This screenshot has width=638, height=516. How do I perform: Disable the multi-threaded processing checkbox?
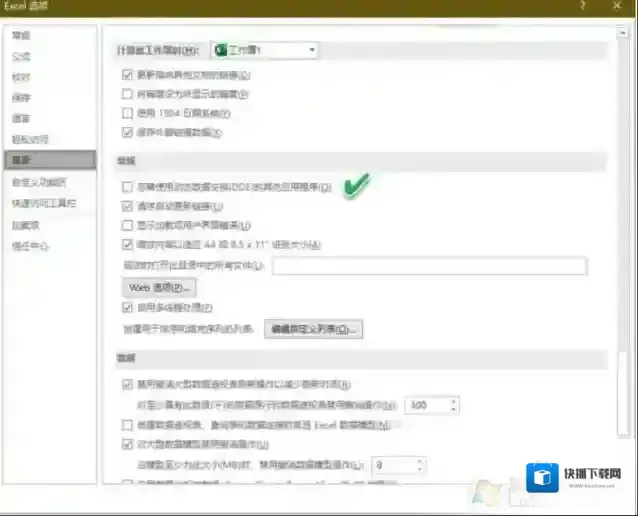127,307
